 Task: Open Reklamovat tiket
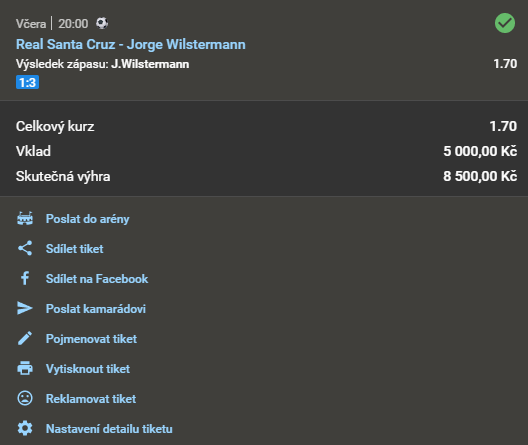click(91, 399)
